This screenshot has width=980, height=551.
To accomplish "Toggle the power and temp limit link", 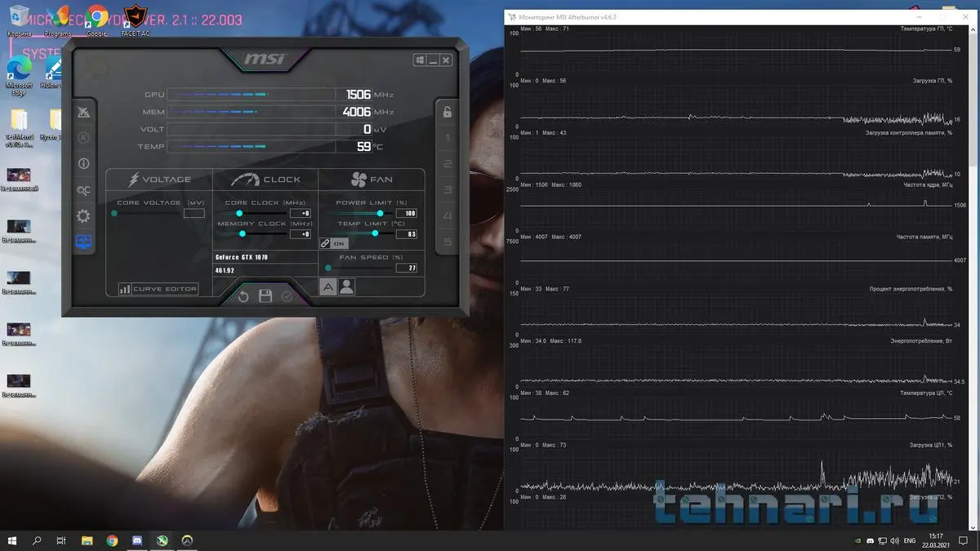I will click(333, 243).
